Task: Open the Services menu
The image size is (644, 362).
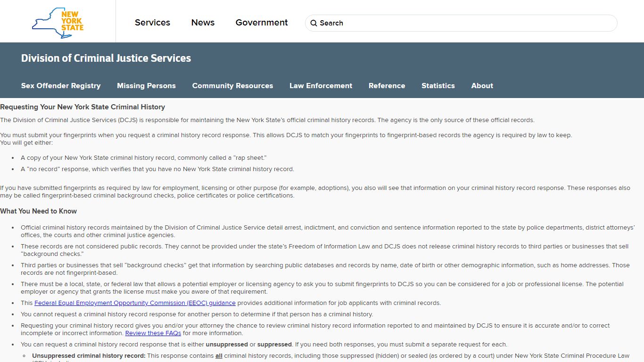Action: tap(152, 23)
